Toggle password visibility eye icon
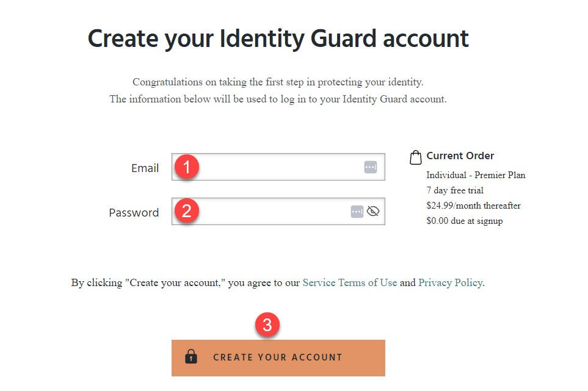Image resolution: width=588 pixels, height=391 pixels. click(x=373, y=212)
